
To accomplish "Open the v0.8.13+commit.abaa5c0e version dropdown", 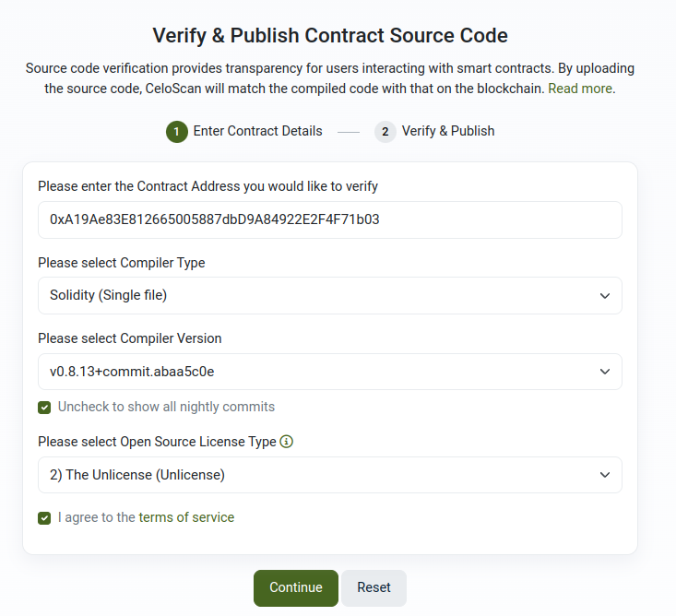I will 330,372.
